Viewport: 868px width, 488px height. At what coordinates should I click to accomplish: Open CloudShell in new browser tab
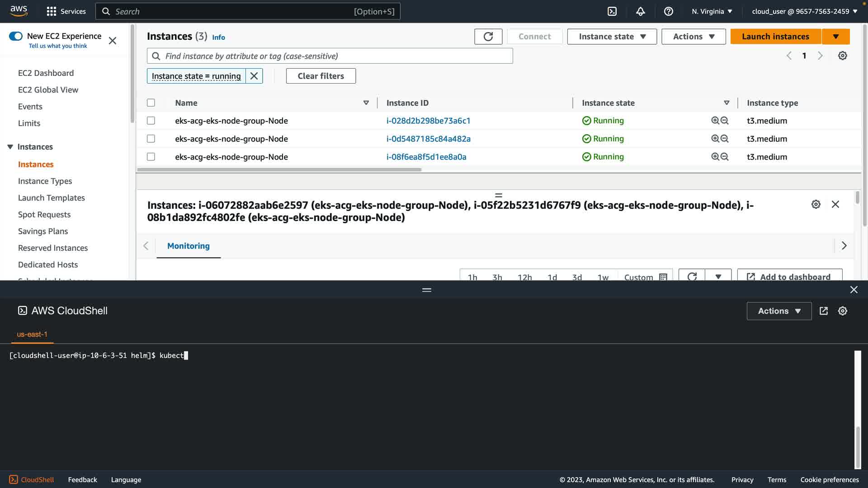(823, 311)
